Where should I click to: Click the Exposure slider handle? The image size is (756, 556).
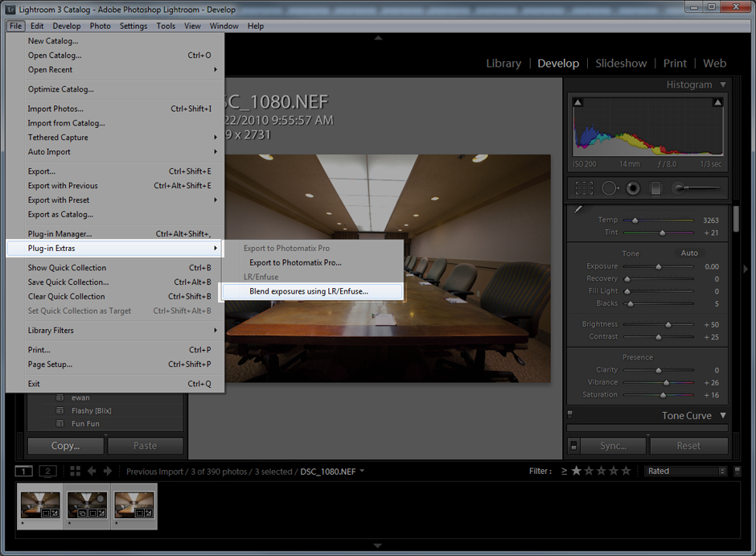(x=659, y=266)
